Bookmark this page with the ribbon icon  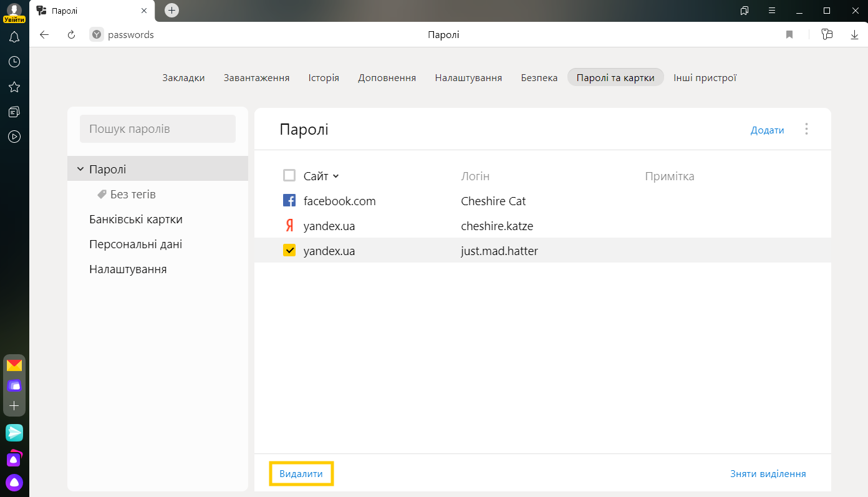[789, 35]
